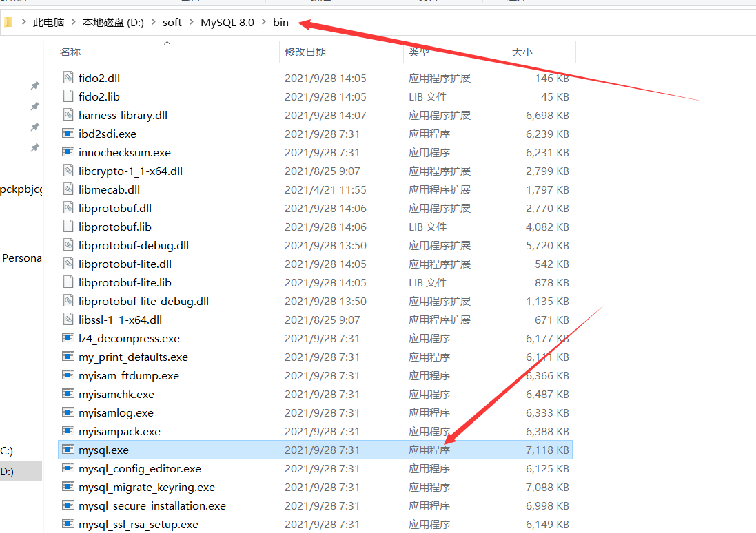Click the lz4_decompress.exe application icon
Image resolution: width=756 pixels, height=533 pixels.
click(x=68, y=338)
